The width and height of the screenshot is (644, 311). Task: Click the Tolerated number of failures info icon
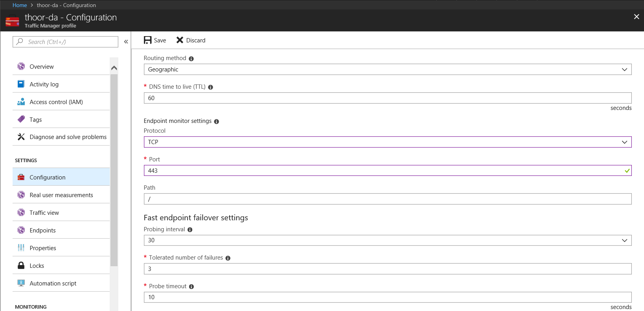228,258
